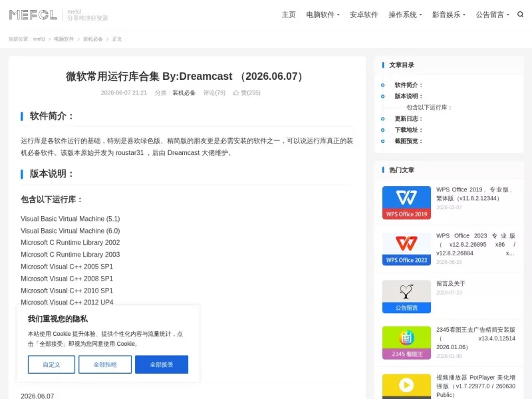The height and width of the screenshot is (399, 532).
Task: Expand the 操作系统 dropdown menu
Action: [x=405, y=15]
